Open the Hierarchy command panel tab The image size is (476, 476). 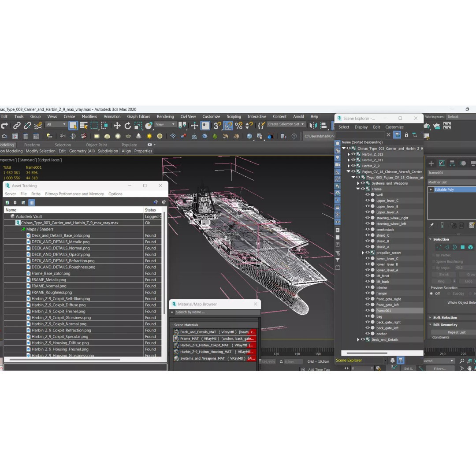[452, 164]
